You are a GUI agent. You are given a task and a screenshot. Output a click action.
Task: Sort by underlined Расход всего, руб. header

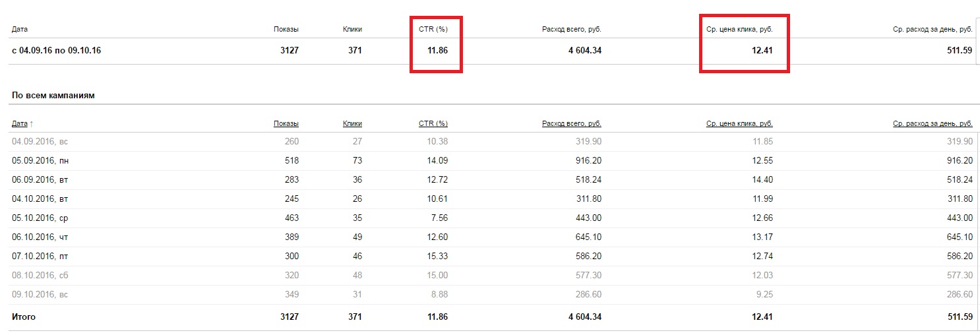[571, 123]
